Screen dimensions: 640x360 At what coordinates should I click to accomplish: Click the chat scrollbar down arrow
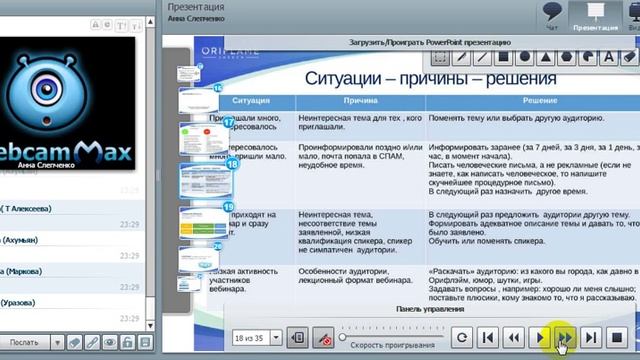[x=150, y=325]
